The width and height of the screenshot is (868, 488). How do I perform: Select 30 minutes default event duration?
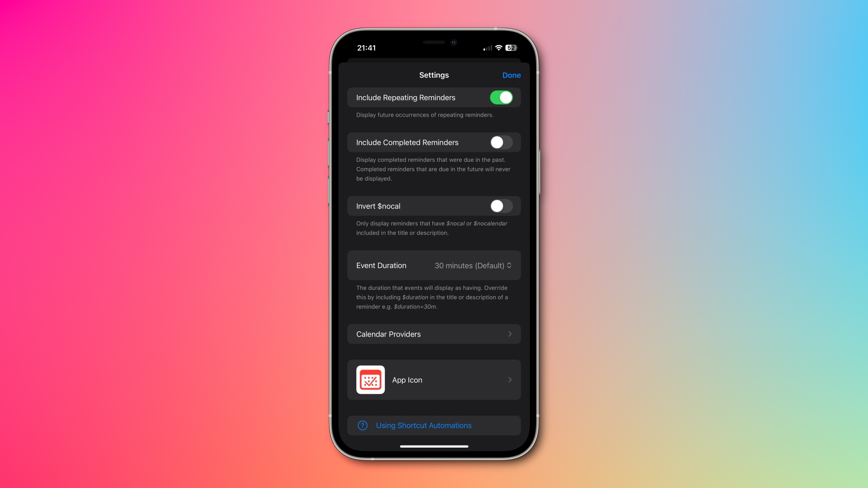472,265
